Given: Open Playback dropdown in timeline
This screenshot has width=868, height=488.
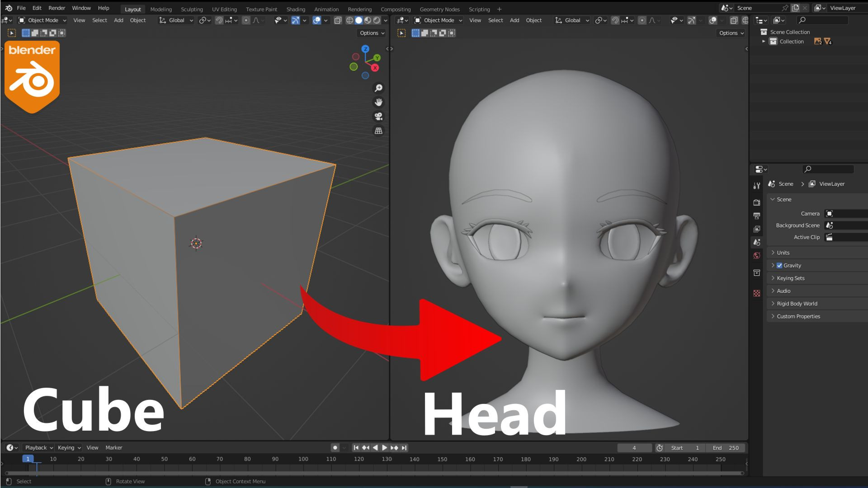Looking at the screenshot, I should pyautogui.click(x=39, y=448).
